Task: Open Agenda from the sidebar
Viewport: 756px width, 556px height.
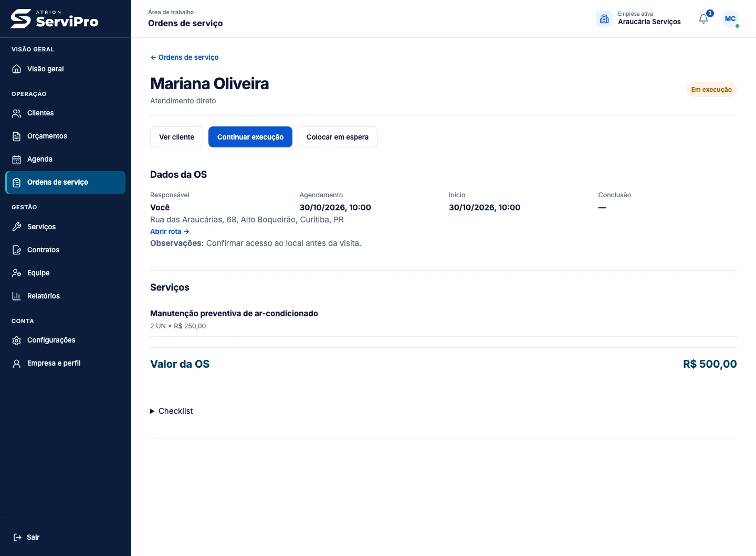Action: pos(66,159)
